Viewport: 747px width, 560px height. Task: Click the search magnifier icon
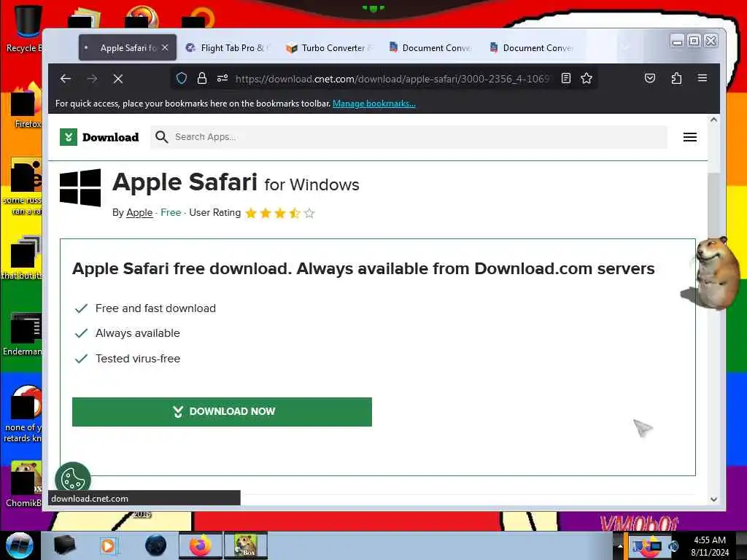[161, 137]
